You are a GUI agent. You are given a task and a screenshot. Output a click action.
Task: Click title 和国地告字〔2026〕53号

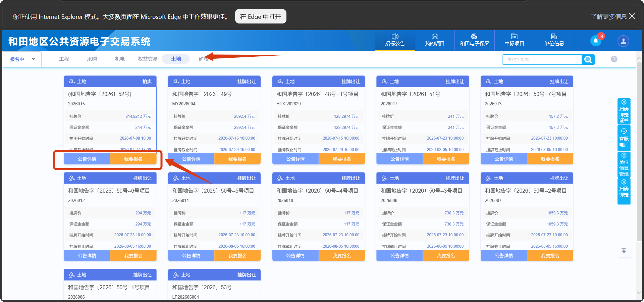[202, 288]
